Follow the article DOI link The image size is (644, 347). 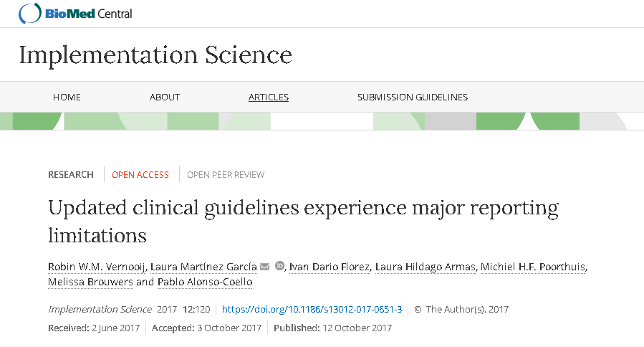312,310
